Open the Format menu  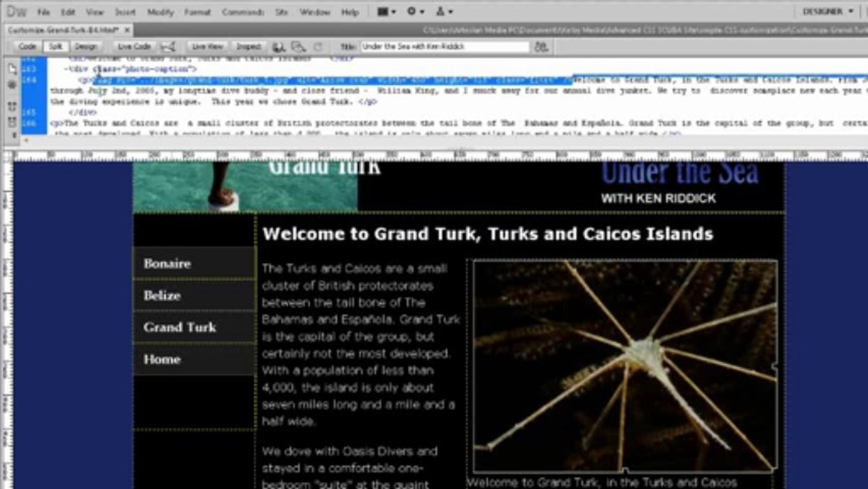pyautogui.click(x=197, y=12)
